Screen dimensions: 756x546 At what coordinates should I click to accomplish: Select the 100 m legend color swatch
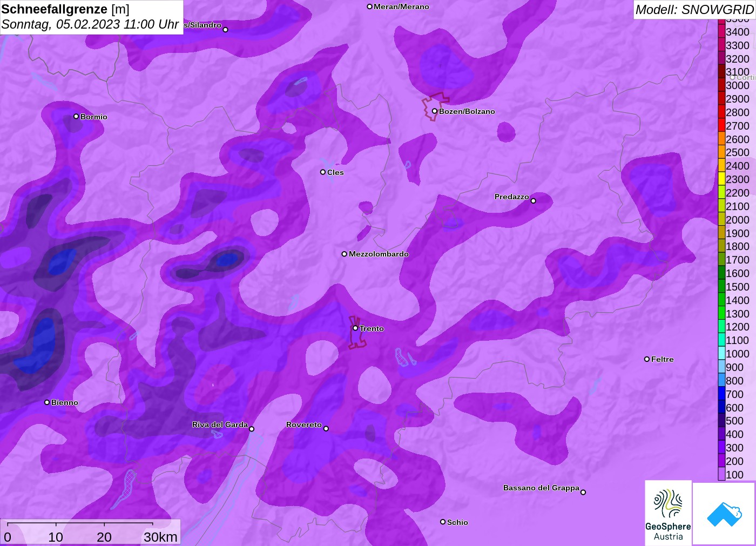click(x=721, y=475)
